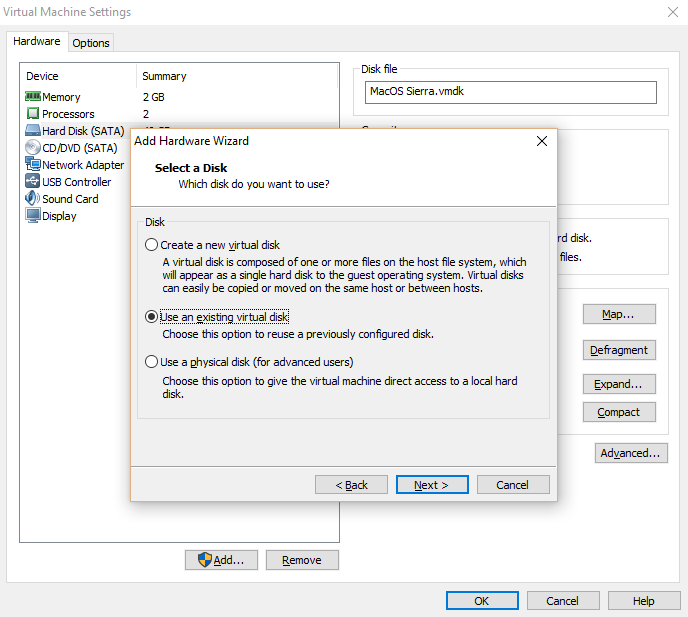
Task: Switch to the Hardware tab
Action: pyautogui.click(x=37, y=41)
